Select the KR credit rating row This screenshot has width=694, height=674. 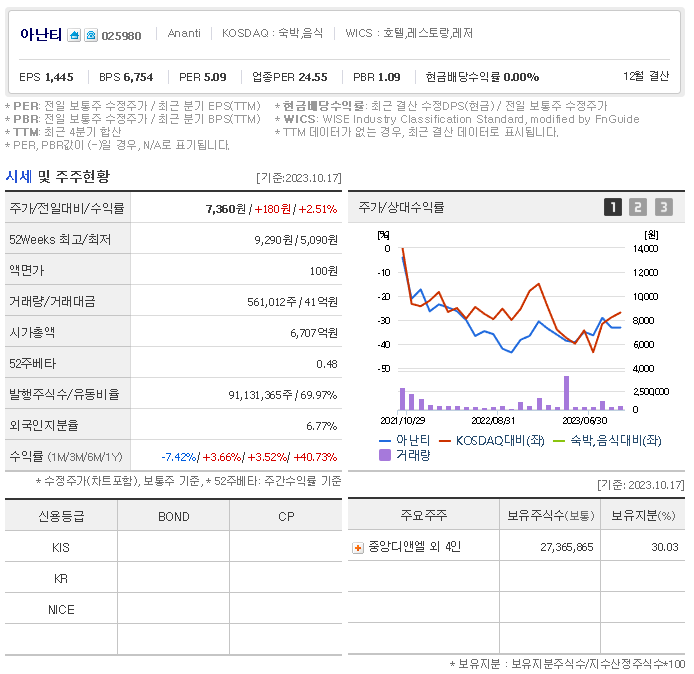pyautogui.click(x=174, y=578)
